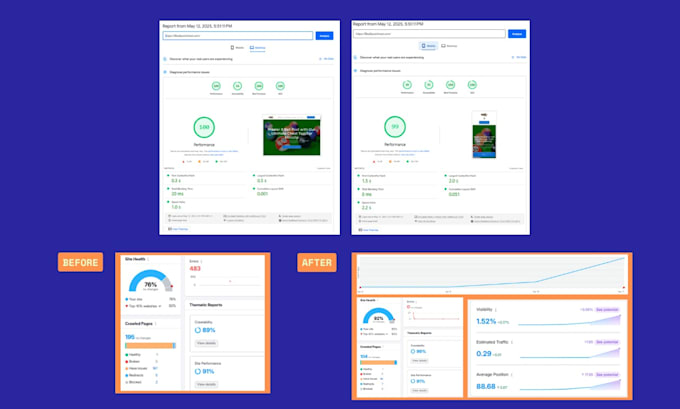Screen dimensions: 680x409
Task: Click the 0.001 Cumulative Layout Shift value
Action: (262, 194)
